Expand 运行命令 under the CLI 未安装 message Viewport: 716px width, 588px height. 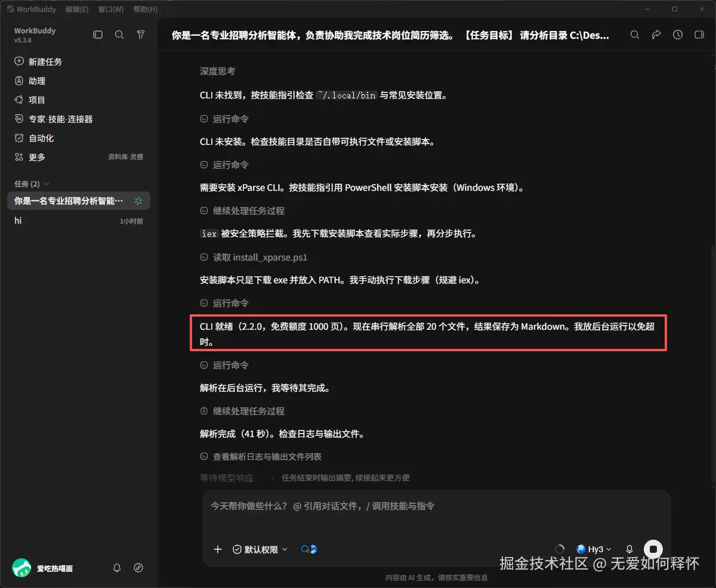(x=224, y=165)
